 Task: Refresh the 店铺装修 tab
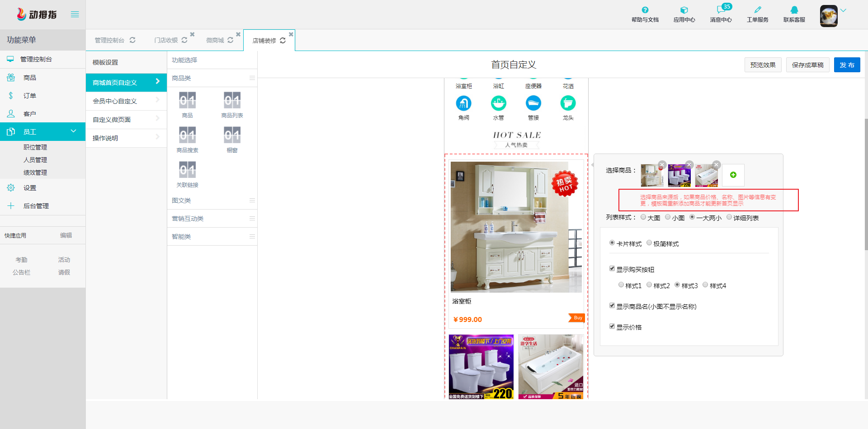point(283,40)
